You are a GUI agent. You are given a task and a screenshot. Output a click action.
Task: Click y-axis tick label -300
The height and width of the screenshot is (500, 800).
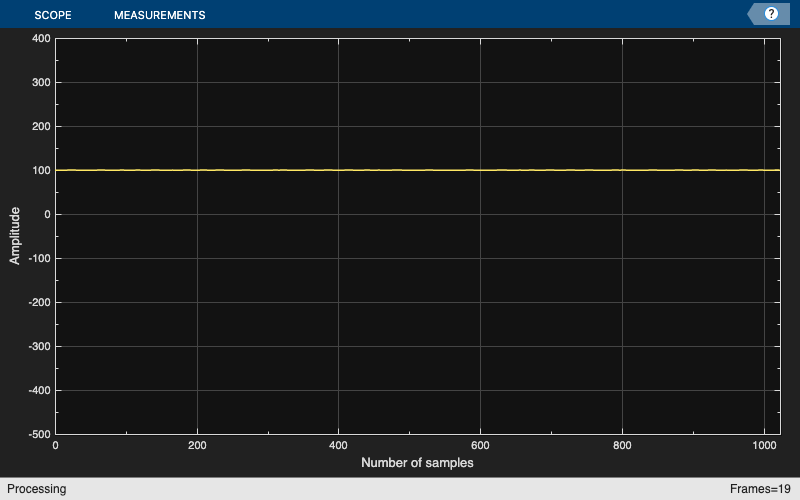[x=39, y=346]
